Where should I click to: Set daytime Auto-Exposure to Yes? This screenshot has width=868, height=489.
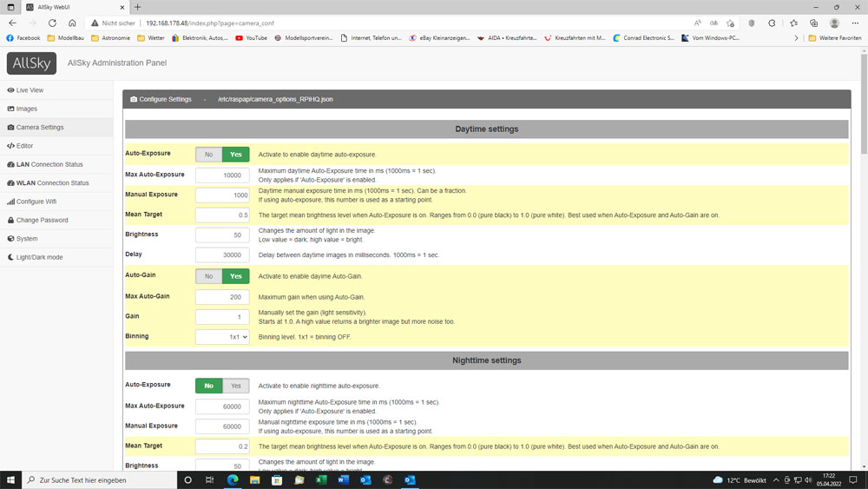236,155
